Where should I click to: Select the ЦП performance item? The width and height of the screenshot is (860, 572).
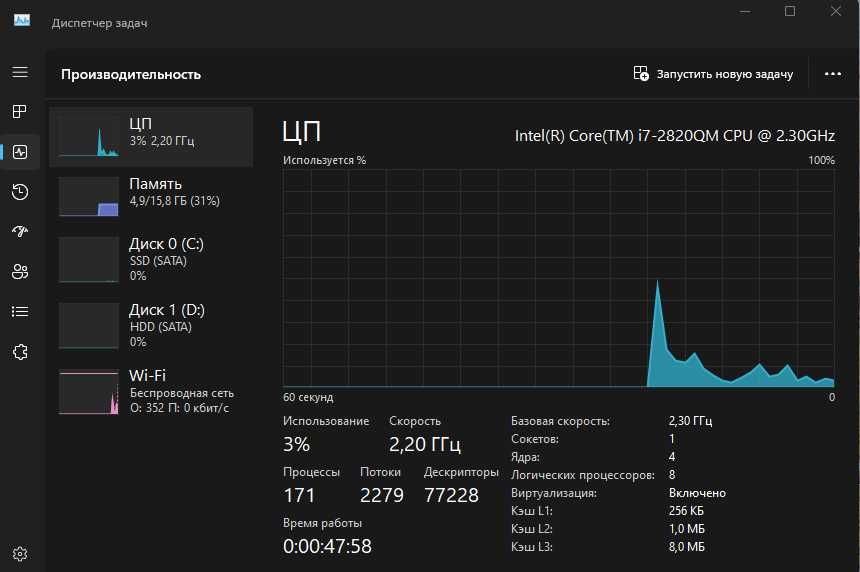[x=151, y=137]
